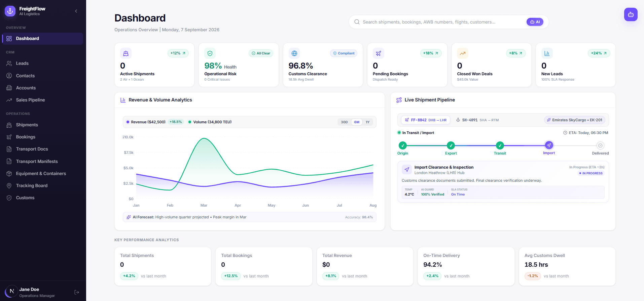Go to Leads in the sidebar
The image size is (644, 301).
pos(42,63)
